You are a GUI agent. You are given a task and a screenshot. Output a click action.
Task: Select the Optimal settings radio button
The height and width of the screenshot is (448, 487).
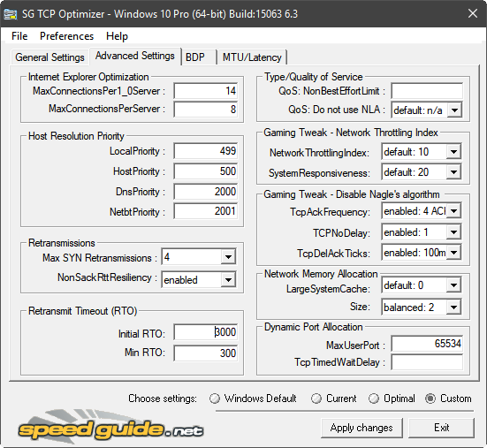click(392, 399)
